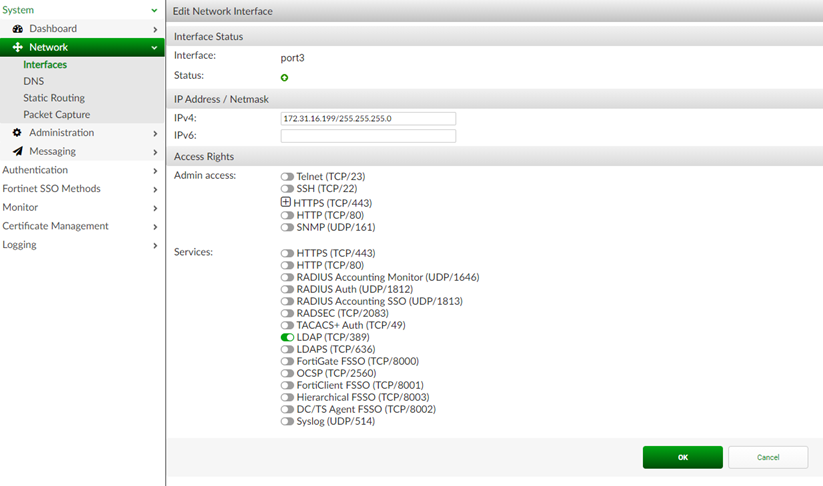Open the DNS menu item
Viewport: 823px width, 486px height.
click(x=34, y=81)
